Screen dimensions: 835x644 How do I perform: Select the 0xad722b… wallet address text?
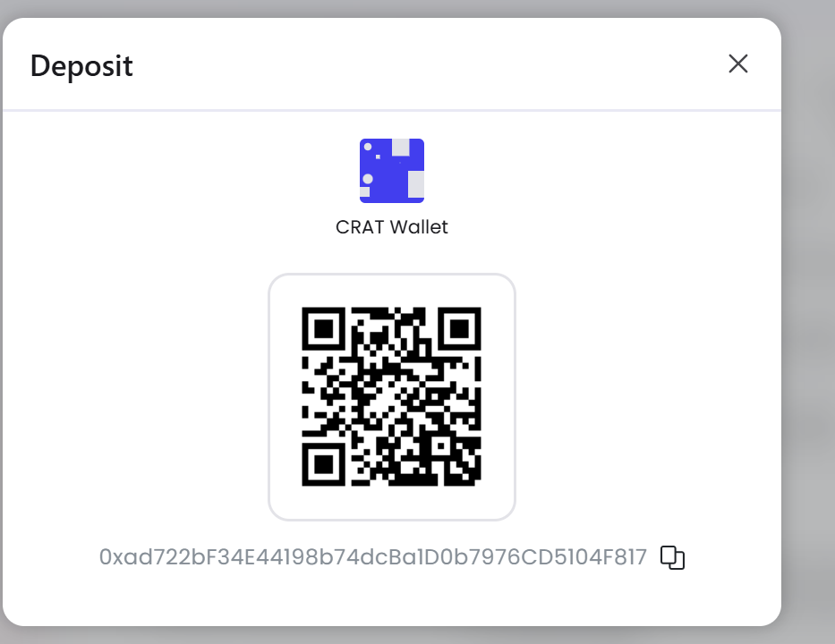373,557
